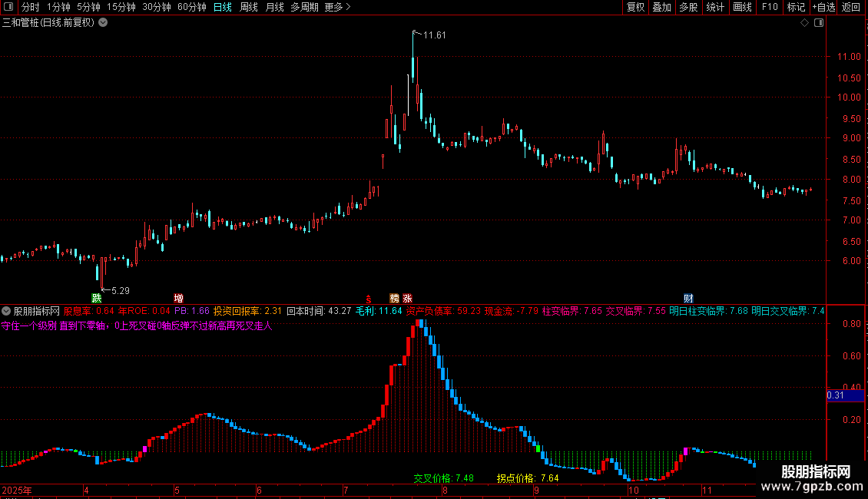Click the 榜 info marker
This screenshot has height=499, width=868.
(394, 298)
